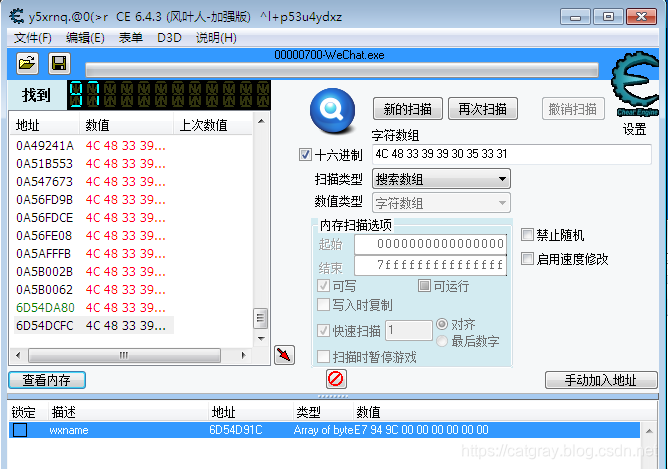Click the 查看内存 memory view button
The width and height of the screenshot is (668, 469).
(47, 380)
